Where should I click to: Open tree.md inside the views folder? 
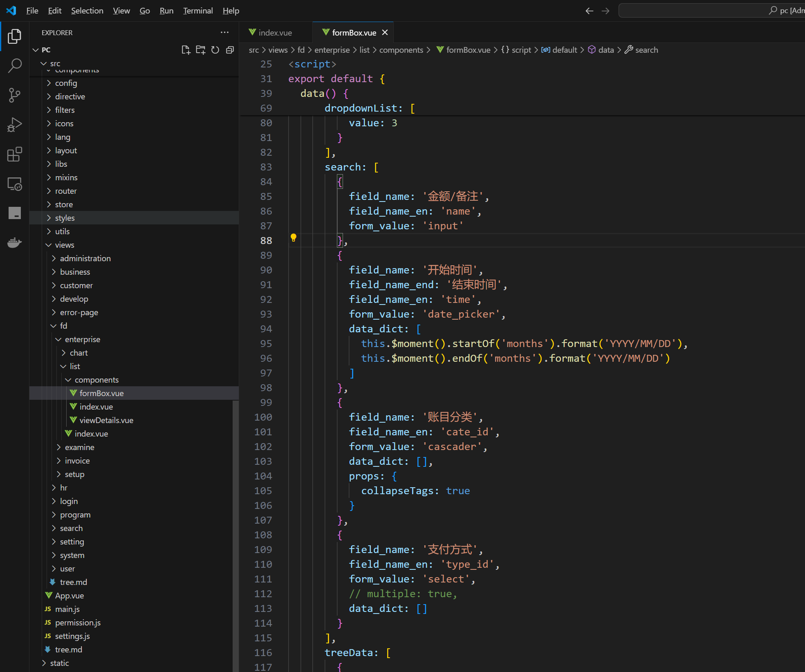coord(134,582)
